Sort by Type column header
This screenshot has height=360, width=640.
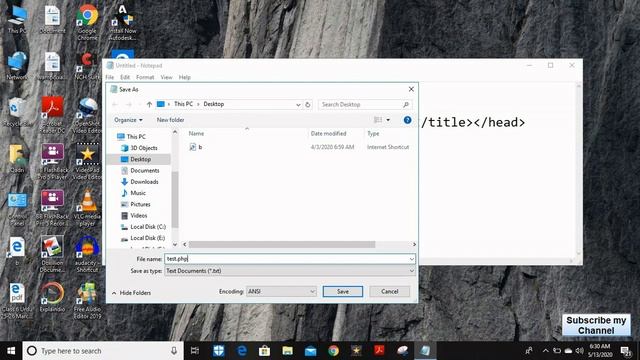click(x=373, y=133)
